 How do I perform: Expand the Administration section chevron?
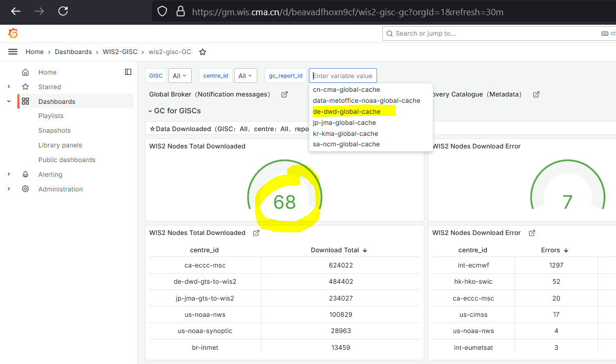tap(9, 189)
